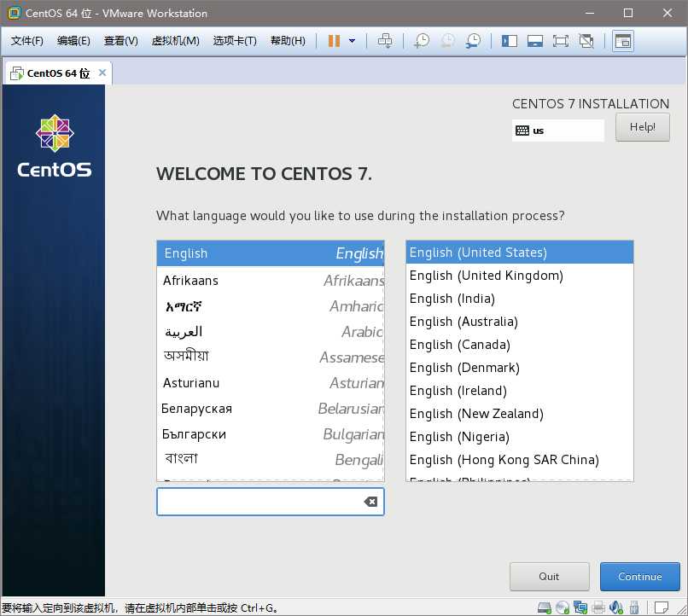The width and height of the screenshot is (688, 616).
Task: Select Asturianu in the language list
Action: [x=271, y=383]
